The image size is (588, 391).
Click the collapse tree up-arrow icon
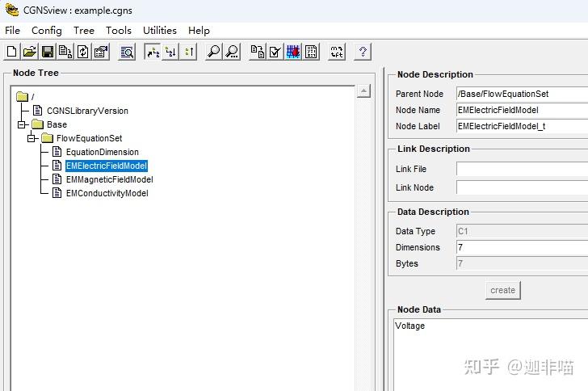tap(189, 52)
